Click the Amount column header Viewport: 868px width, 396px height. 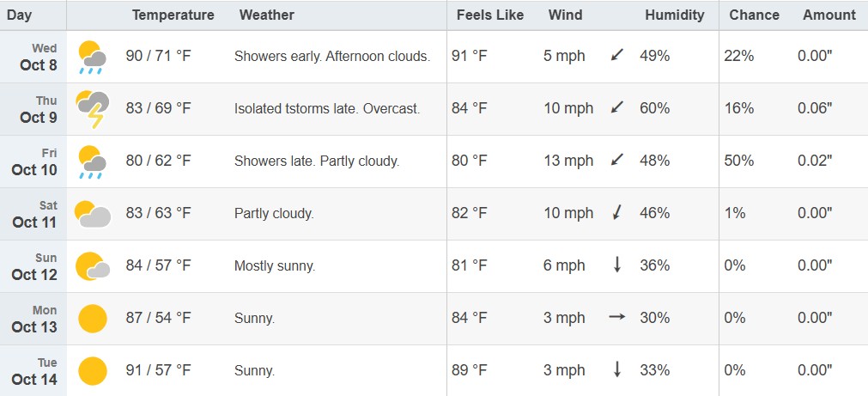point(829,15)
